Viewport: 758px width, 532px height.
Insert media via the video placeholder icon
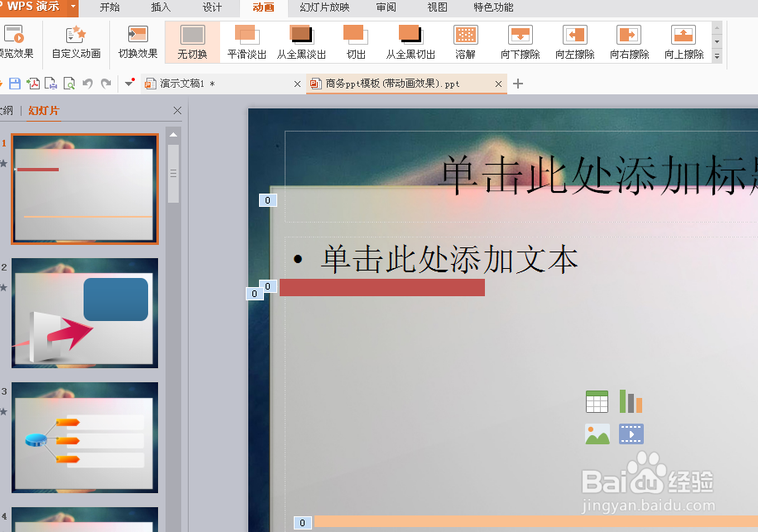coord(631,434)
